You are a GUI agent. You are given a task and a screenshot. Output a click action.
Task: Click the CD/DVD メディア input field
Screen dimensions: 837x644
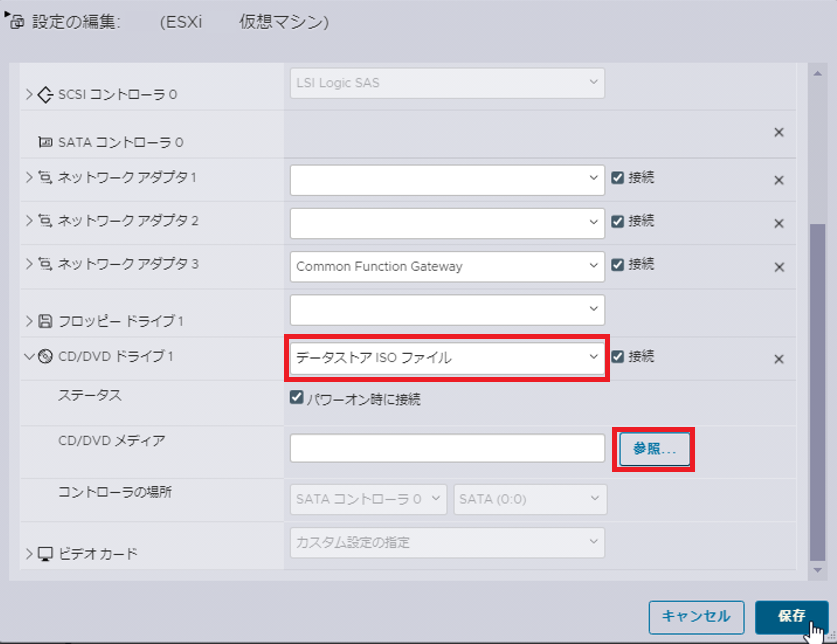point(447,448)
